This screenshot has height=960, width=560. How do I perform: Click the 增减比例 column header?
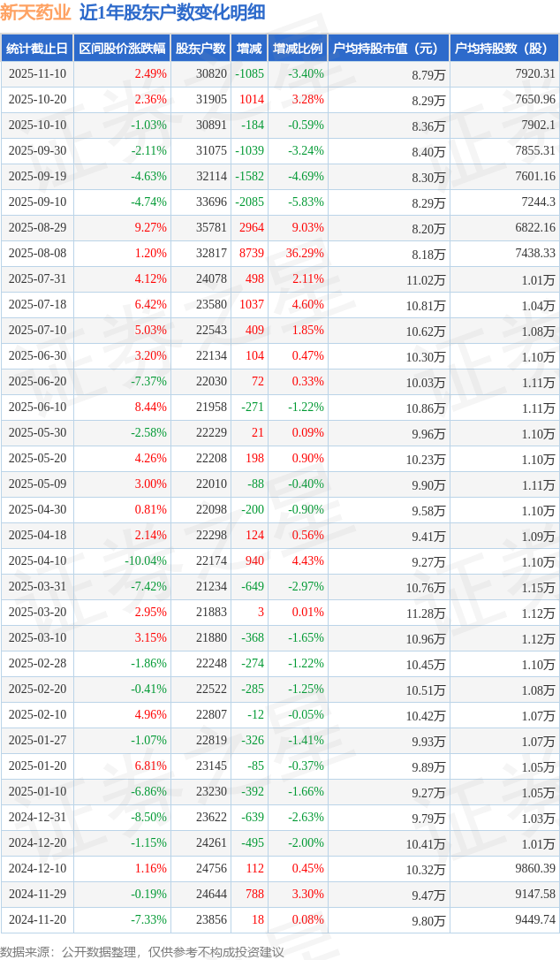[x=298, y=49]
